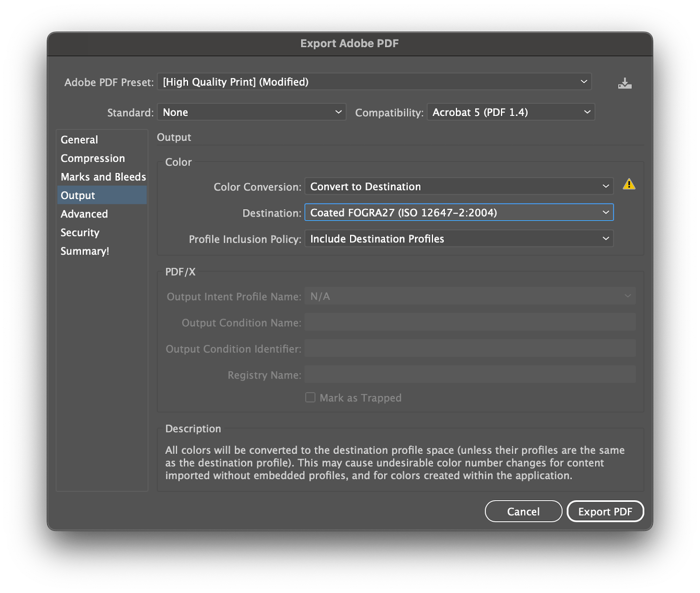The height and width of the screenshot is (593, 700).
Task: Save the PDF preset using download icon
Action: coord(624,83)
